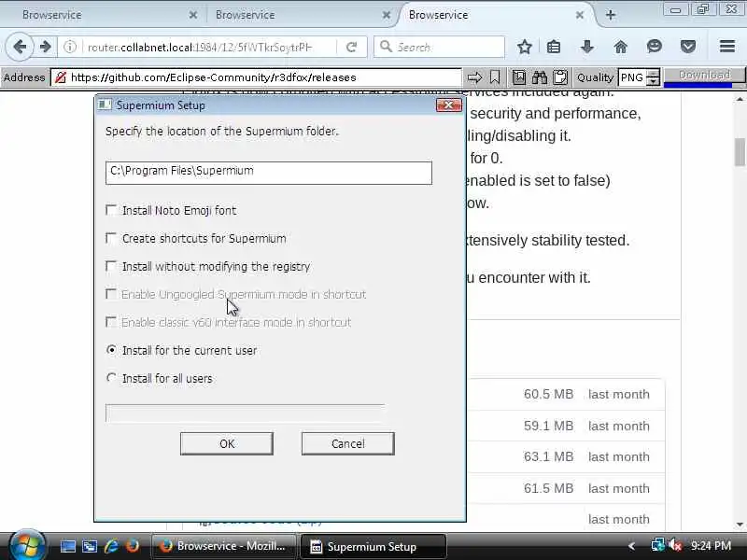Click the Browservice clipboard icon

pos(560,77)
